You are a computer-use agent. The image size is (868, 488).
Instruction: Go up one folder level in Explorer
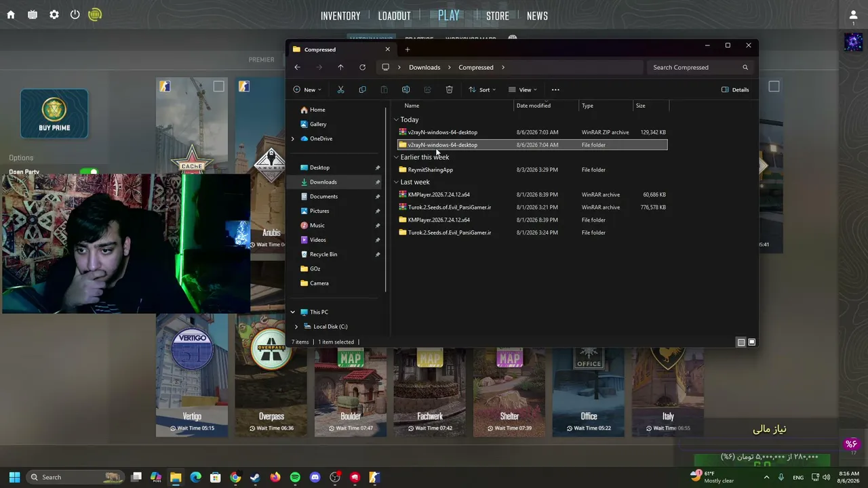(x=340, y=67)
